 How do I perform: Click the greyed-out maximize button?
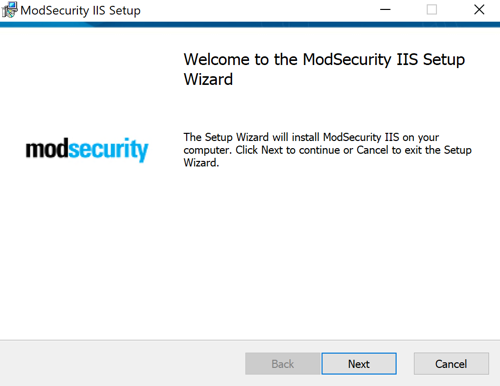tap(432, 10)
